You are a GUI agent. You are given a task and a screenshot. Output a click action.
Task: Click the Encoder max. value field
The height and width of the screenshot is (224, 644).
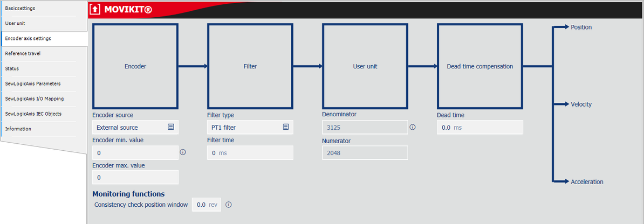135,177
